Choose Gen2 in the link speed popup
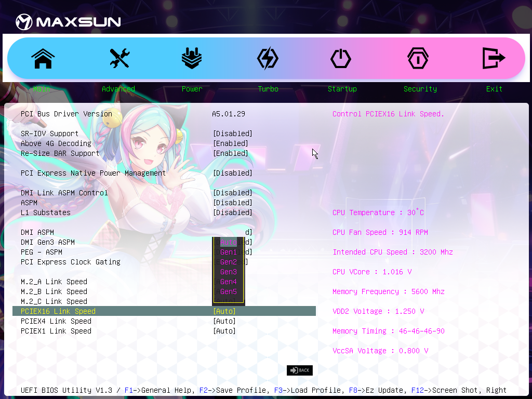The image size is (532, 399). click(x=229, y=262)
